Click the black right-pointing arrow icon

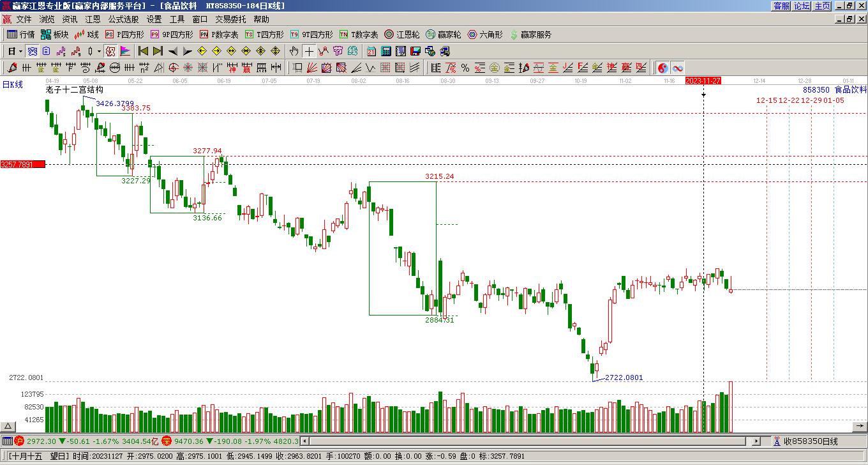pos(187,51)
